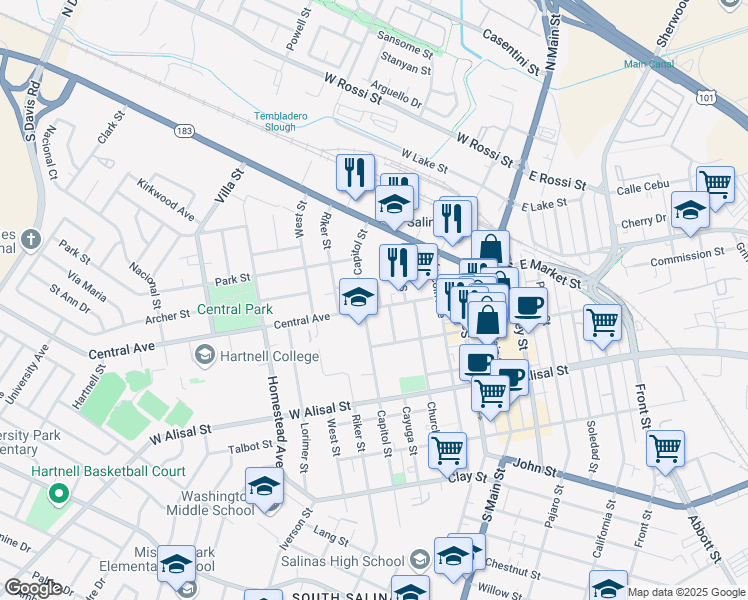Click the Via Maria label

87,286
